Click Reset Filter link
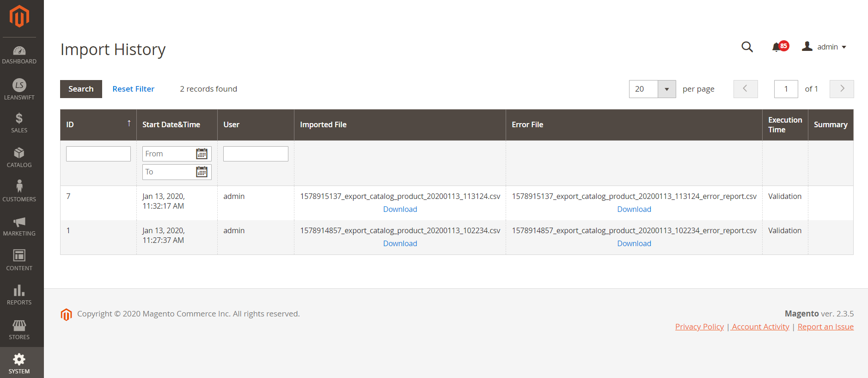Screen dimensions: 868x378 133,89
